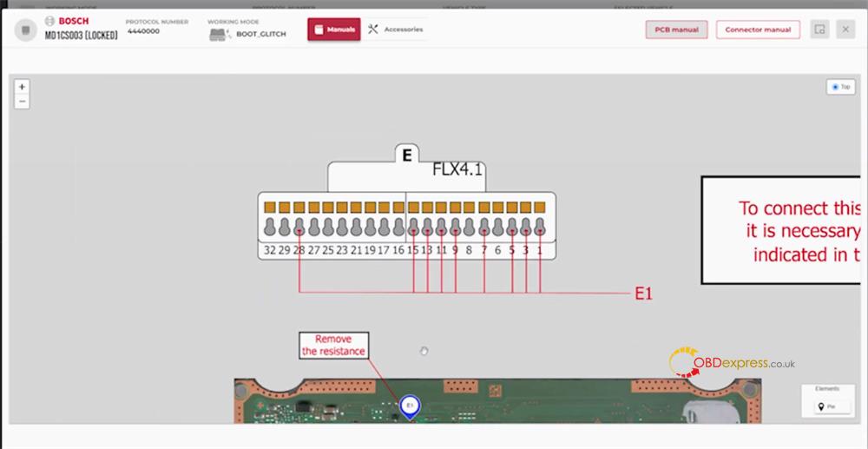Click pin number 28 on connector E

pyautogui.click(x=299, y=250)
